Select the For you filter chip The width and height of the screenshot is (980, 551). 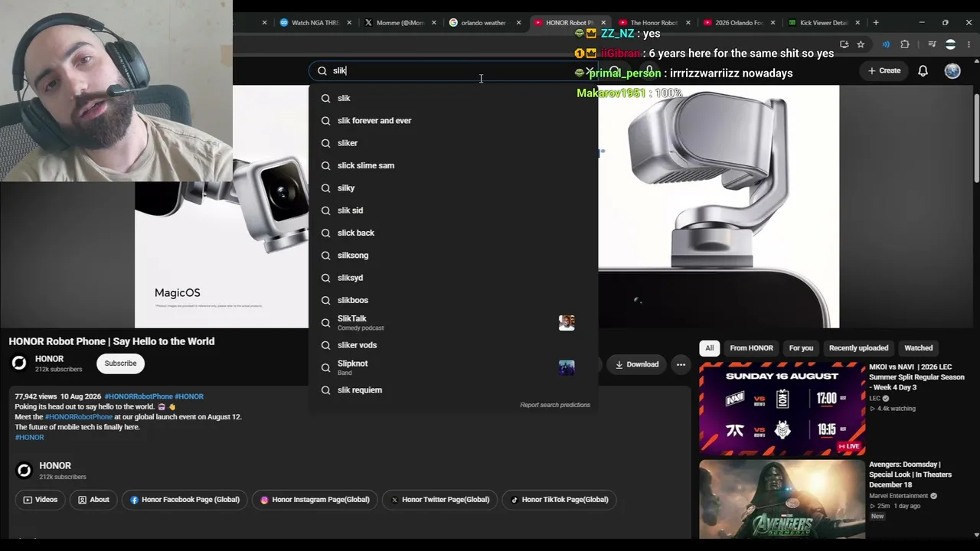(x=801, y=348)
